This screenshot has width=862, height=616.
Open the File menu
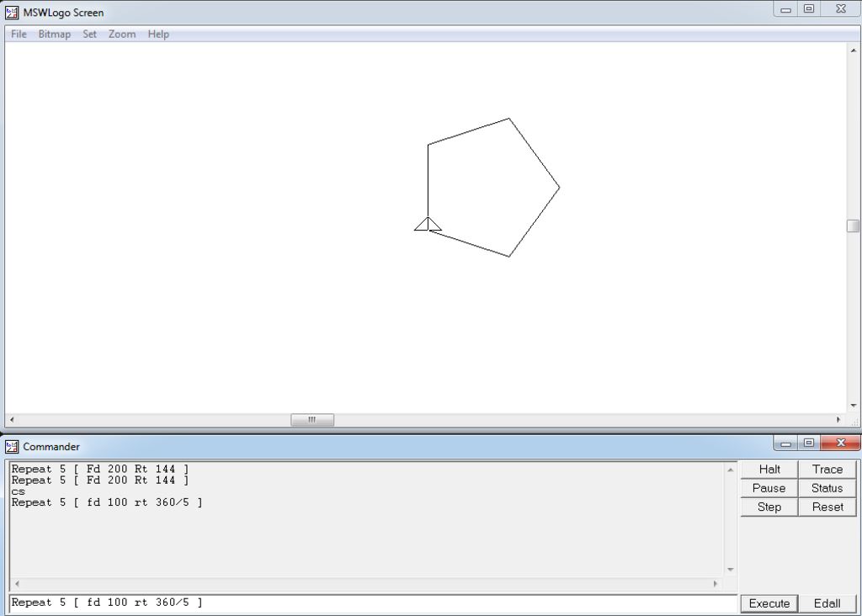[x=19, y=34]
